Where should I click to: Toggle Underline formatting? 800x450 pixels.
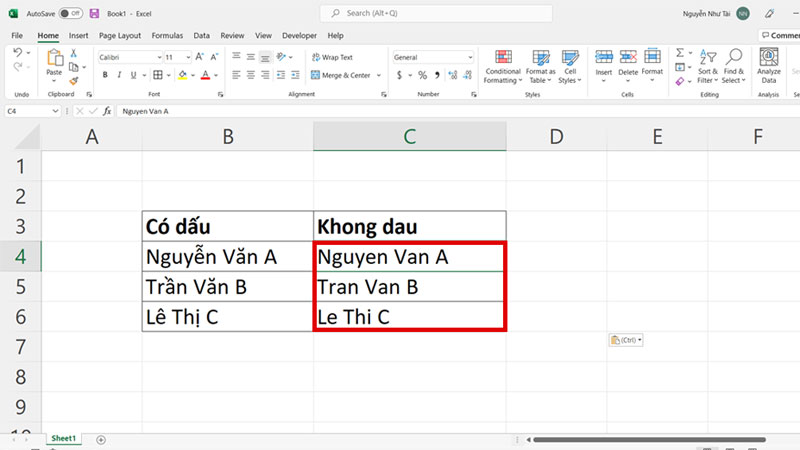click(x=133, y=75)
